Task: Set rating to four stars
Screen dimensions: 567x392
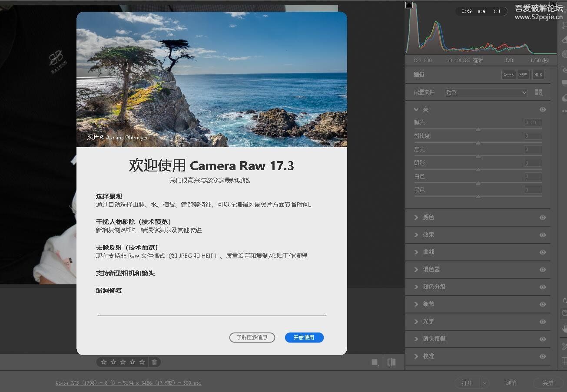Action: [133, 362]
